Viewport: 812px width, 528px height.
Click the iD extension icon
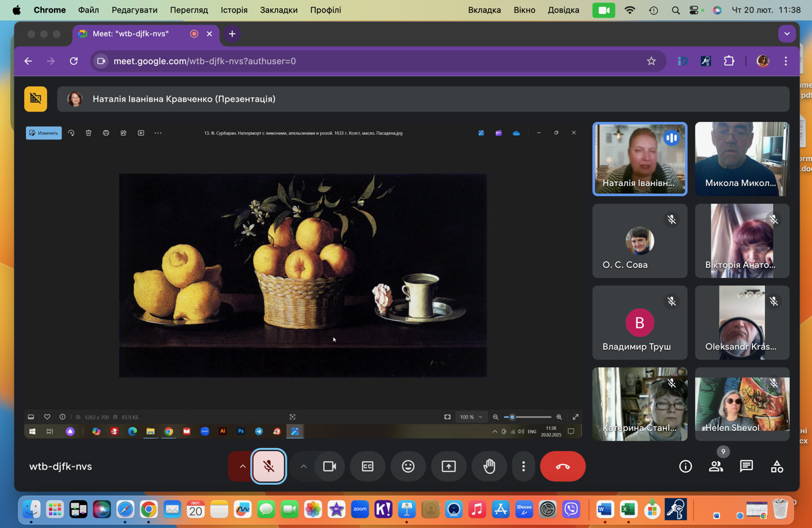point(683,61)
